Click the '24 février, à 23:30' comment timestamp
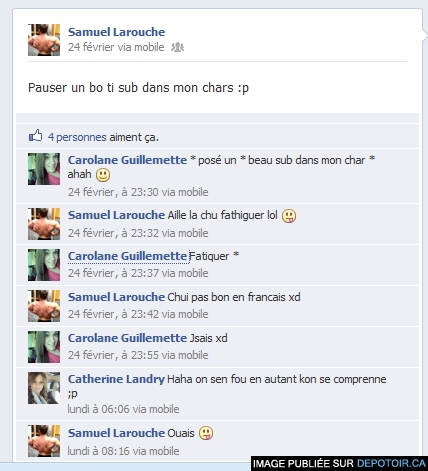This screenshot has width=428, height=471. coord(138,192)
